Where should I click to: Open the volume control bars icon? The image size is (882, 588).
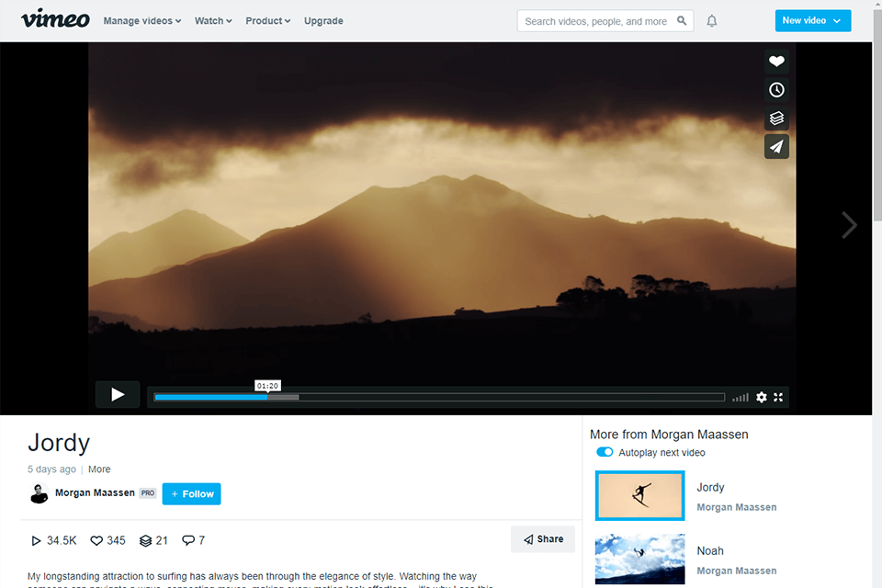click(x=741, y=397)
